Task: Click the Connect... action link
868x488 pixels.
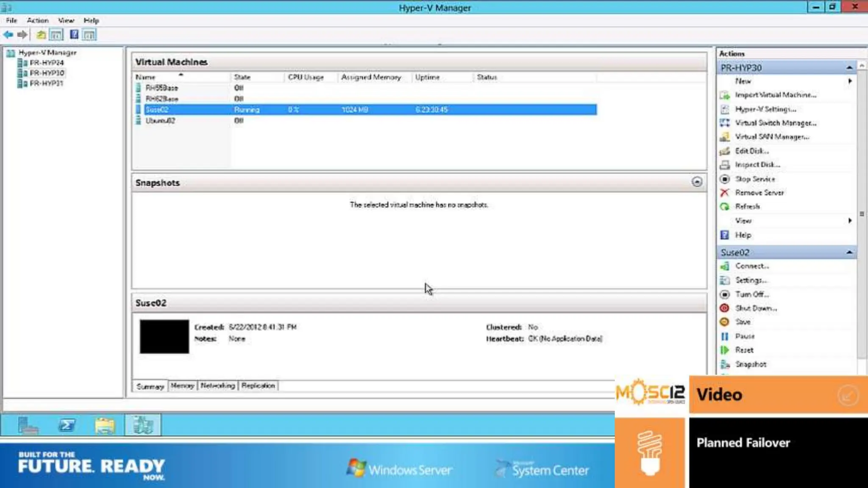Action: pyautogui.click(x=752, y=266)
